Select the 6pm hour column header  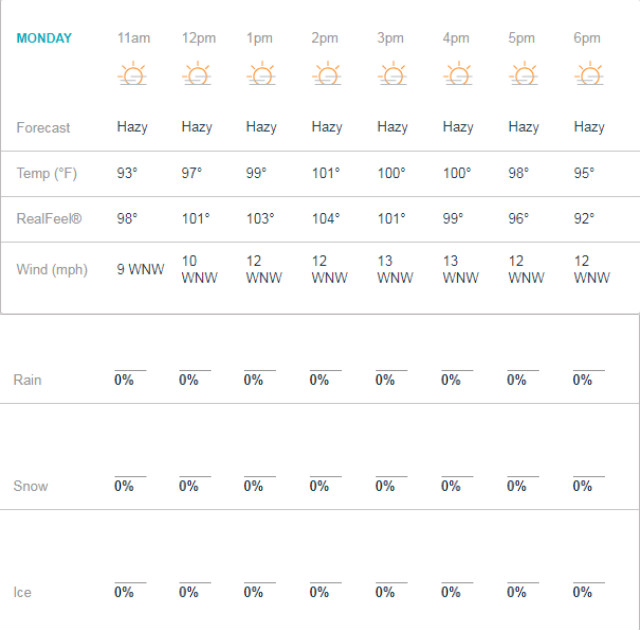click(x=587, y=38)
